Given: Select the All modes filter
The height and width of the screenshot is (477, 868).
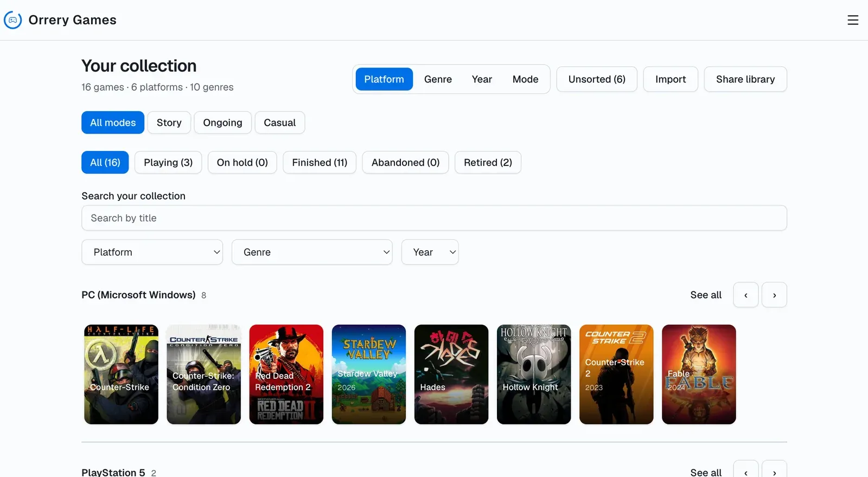Looking at the screenshot, I should (113, 123).
